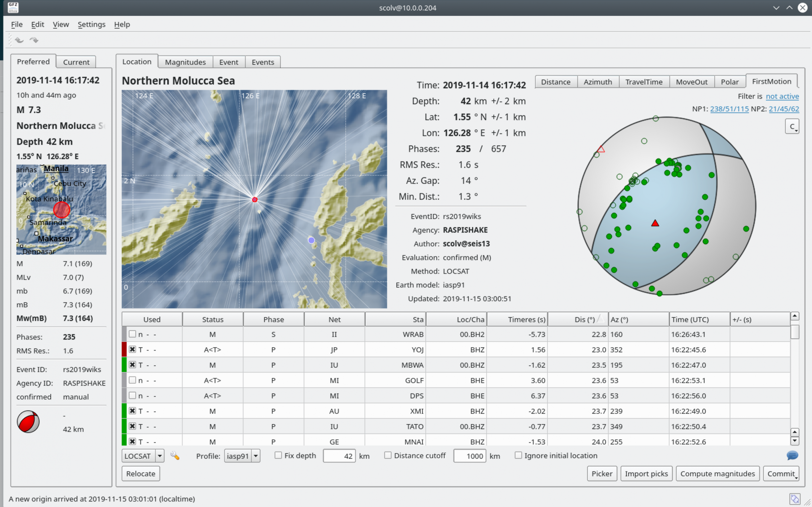Screen dimensions: 812x507
Task: Sort arrivals by the Sta column header
Action: tap(395, 320)
